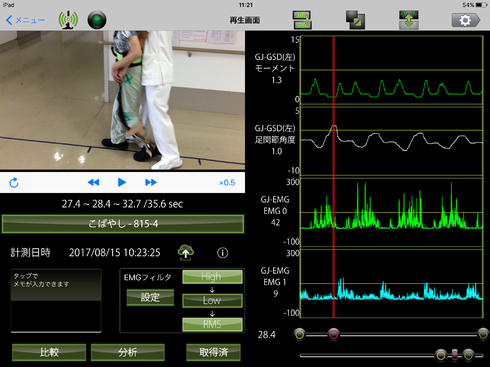Reload the video with the circular arrow
The width and height of the screenshot is (490, 367).
[x=14, y=182]
